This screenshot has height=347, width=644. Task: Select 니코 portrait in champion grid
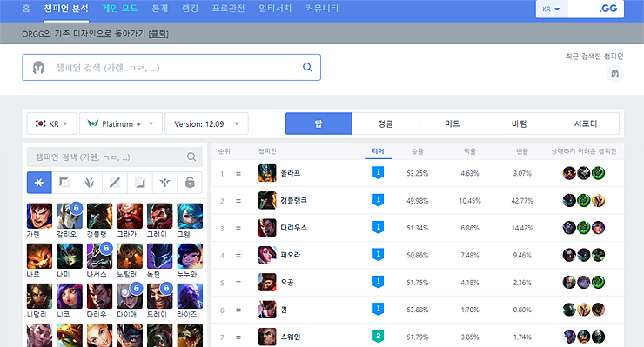click(70, 296)
